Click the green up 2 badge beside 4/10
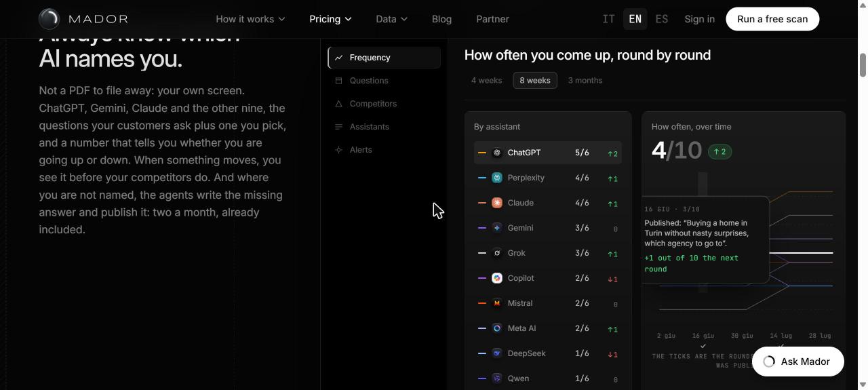Screen dimensions: 868x390 [720, 151]
